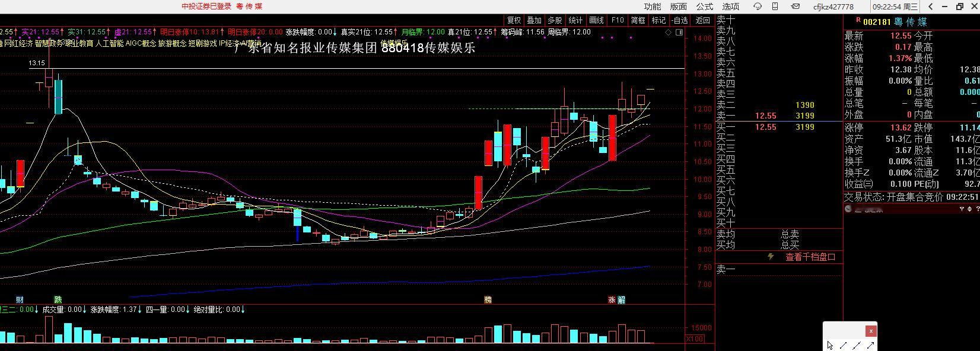Click the 统计 toolbar button
Image resolution: width=980 pixels, height=351 pixels.
(x=576, y=20)
